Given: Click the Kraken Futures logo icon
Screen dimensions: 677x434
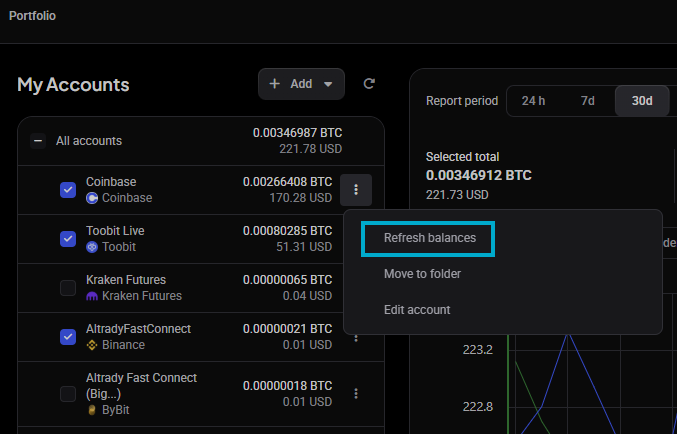Looking at the screenshot, I should [92, 296].
